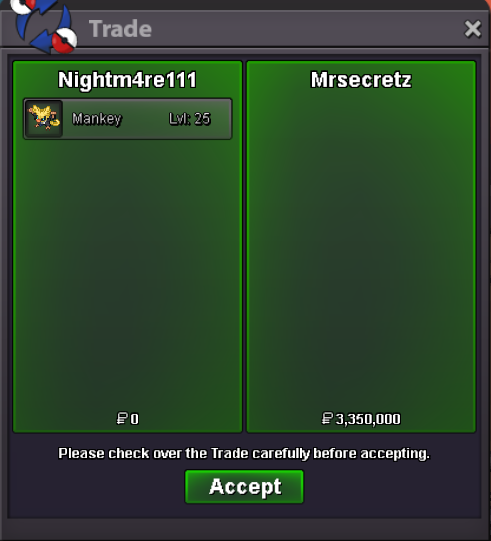This screenshot has width=491, height=541.
Task: Click the 0 money amount
Action: click(x=135, y=419)
